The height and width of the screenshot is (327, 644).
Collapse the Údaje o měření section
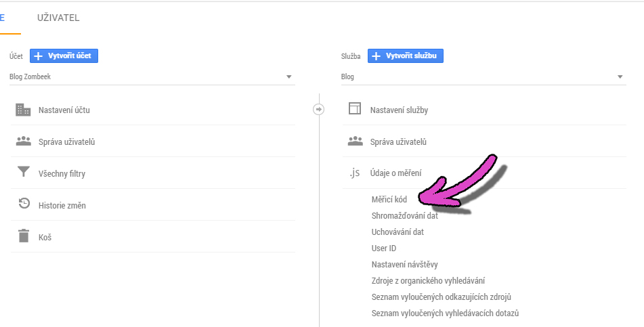click(x=395, y=173)
